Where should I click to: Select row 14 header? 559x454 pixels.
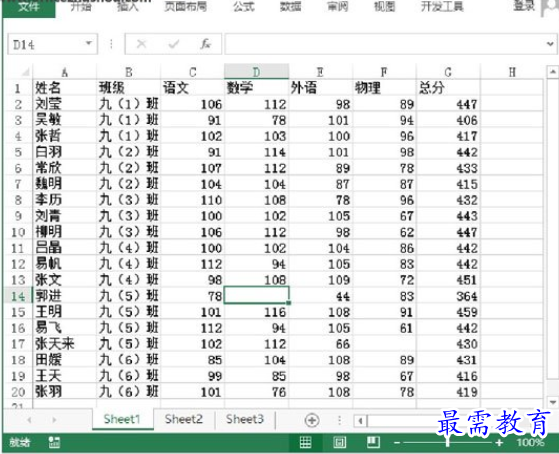pos(18,296)
